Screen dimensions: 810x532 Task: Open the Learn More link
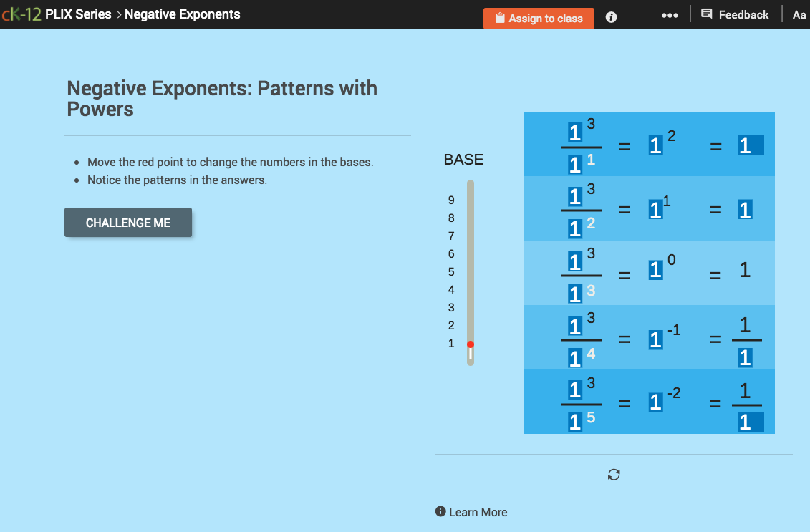(x=478, y=512)
